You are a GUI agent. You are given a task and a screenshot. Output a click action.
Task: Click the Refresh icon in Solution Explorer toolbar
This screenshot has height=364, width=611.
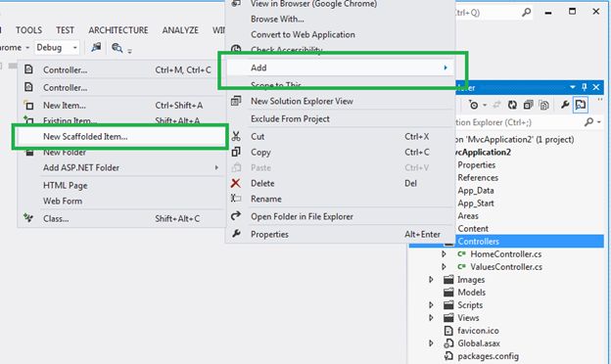pyautogui.click(x=512, y=105)
